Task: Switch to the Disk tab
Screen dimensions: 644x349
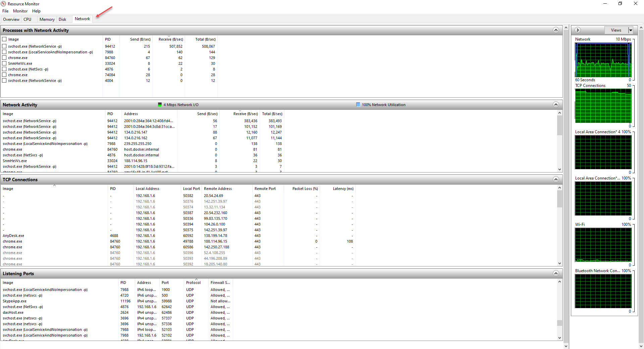Action: 62,19
